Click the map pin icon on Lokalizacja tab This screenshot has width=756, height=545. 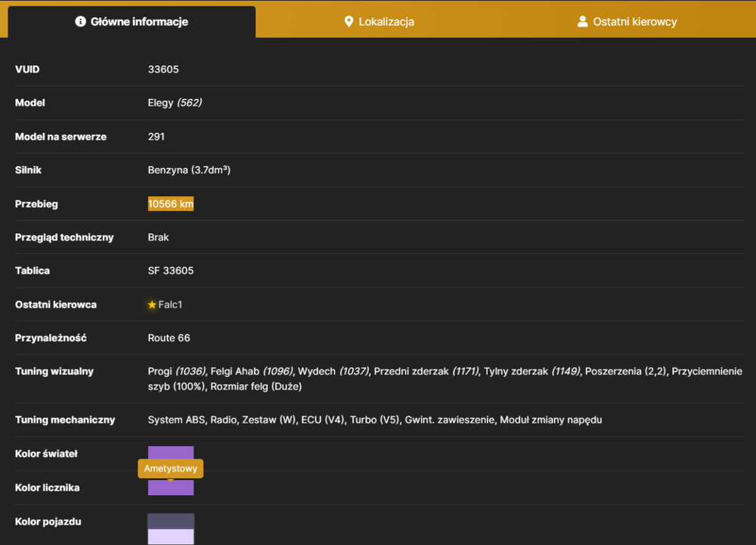(349, 22)
